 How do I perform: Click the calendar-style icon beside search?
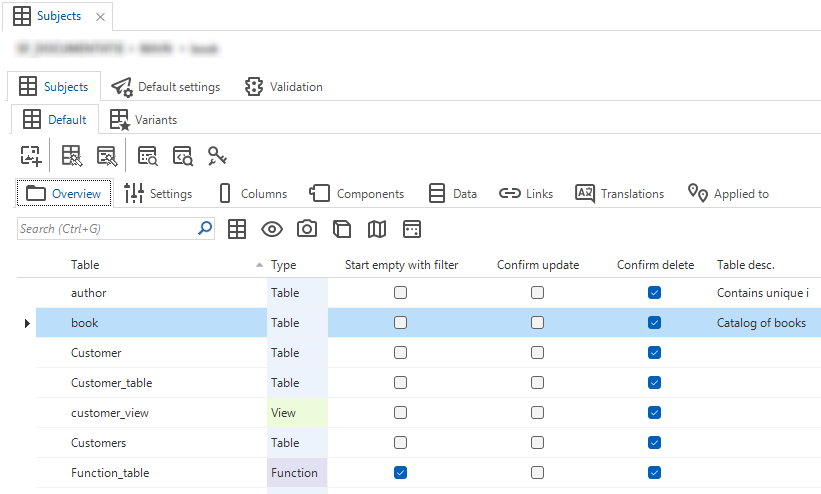(x=412, y=229)
